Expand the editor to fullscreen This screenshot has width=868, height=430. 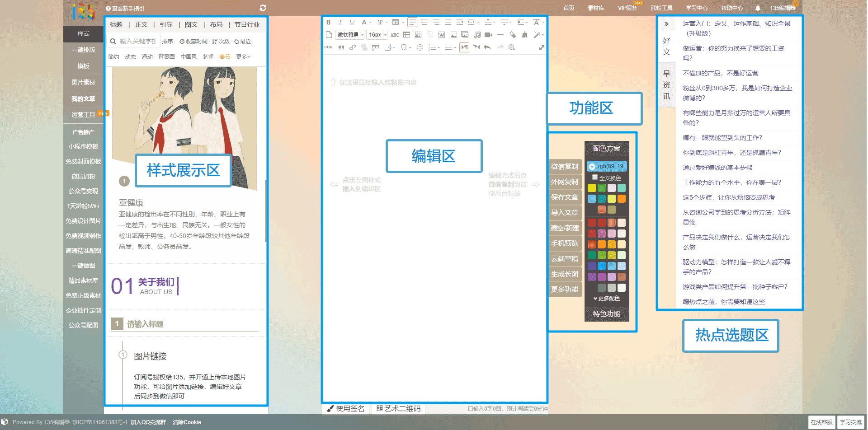coord(542,47)
